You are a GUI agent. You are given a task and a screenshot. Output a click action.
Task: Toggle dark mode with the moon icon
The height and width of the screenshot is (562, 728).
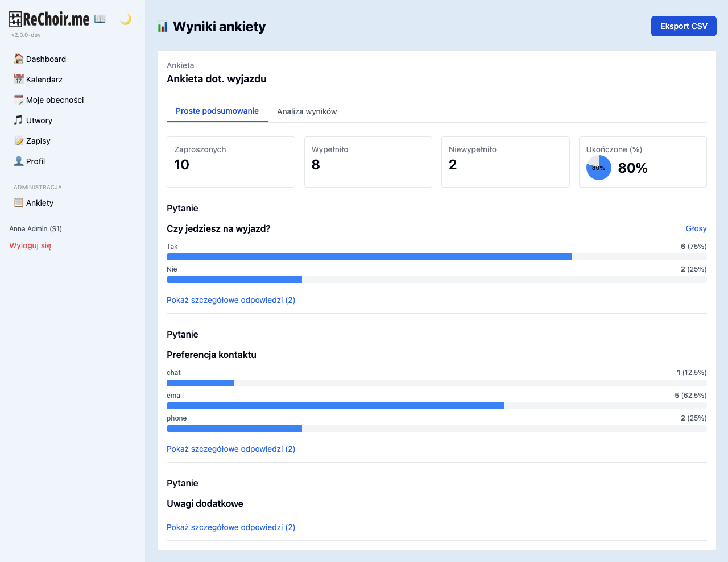(x=126, y=19)
